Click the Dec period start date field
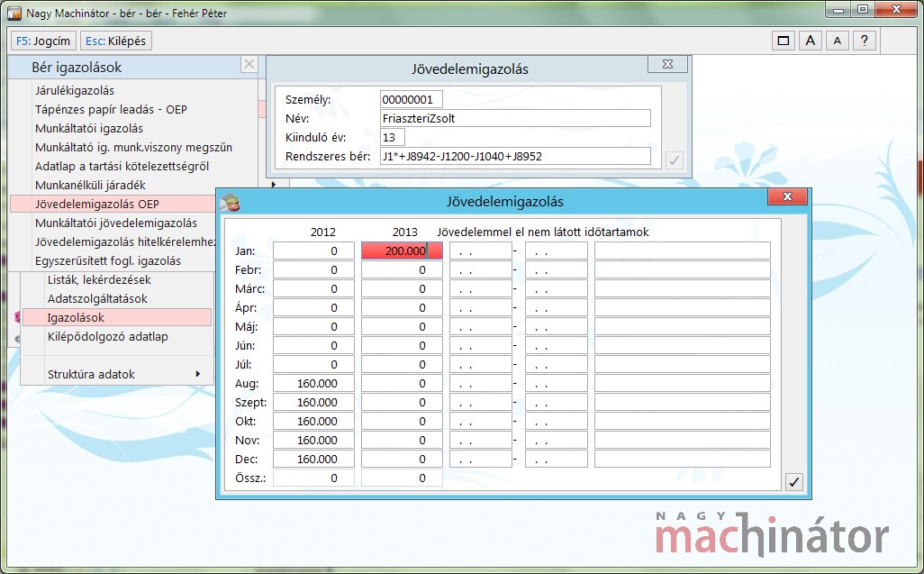The width and height of the screenshot is (924, 574). tap(481, 459)
